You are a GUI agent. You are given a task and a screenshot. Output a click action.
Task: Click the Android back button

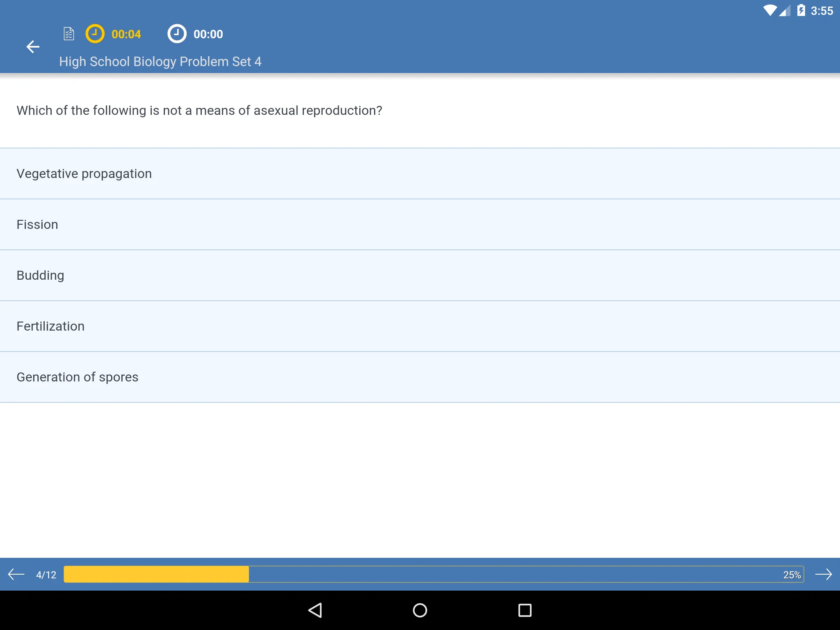(315, 609)
